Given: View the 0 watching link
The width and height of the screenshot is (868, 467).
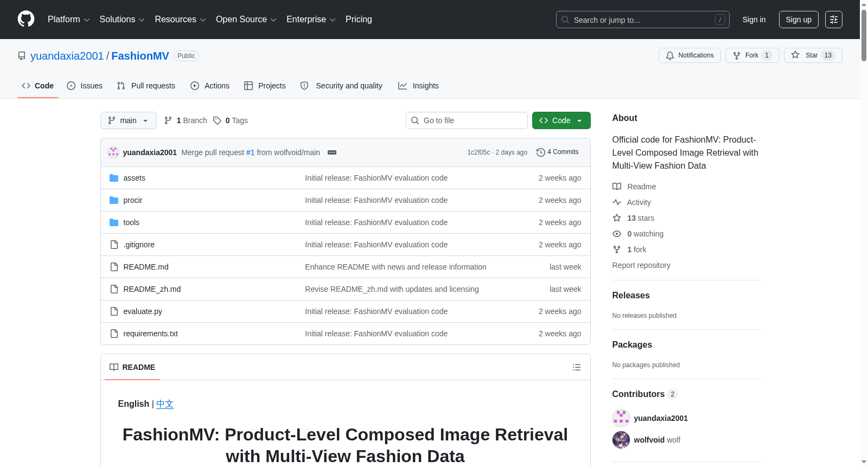Looking at the screenshot, I should coord(638,234).
